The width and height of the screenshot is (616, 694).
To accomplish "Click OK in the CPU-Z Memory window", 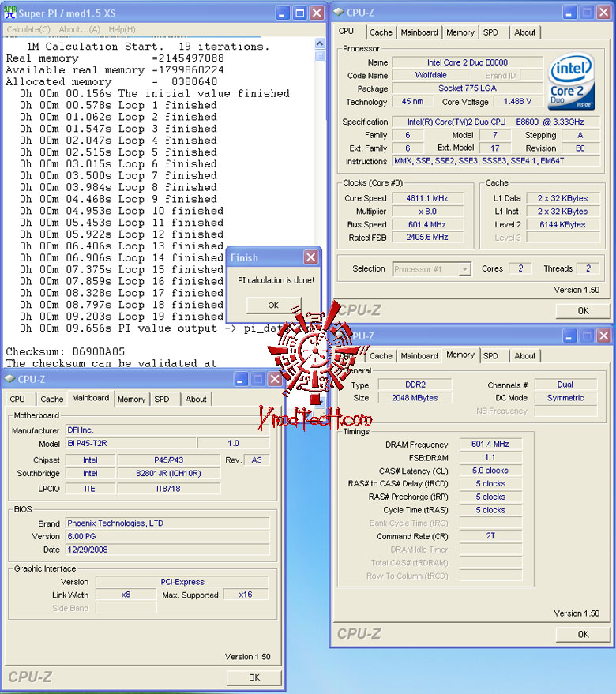I will click(x=584, y=634).
